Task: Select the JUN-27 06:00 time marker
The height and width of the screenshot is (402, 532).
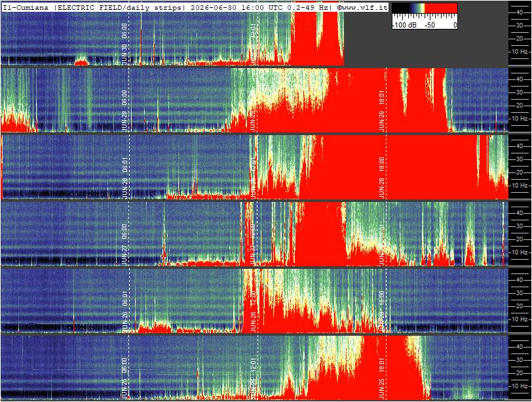Action: [x=124, y=245]
